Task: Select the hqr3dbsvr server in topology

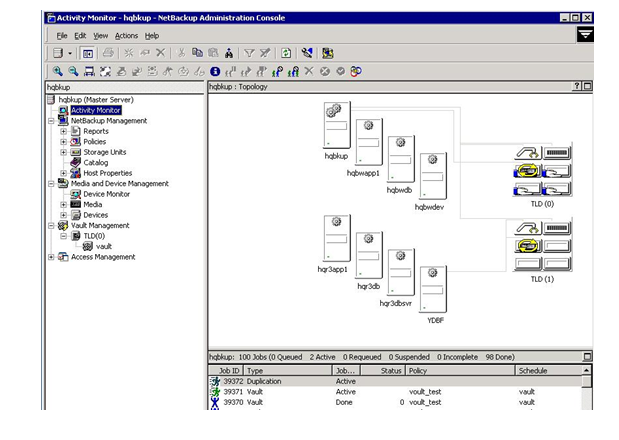Action: pos(401,272)
